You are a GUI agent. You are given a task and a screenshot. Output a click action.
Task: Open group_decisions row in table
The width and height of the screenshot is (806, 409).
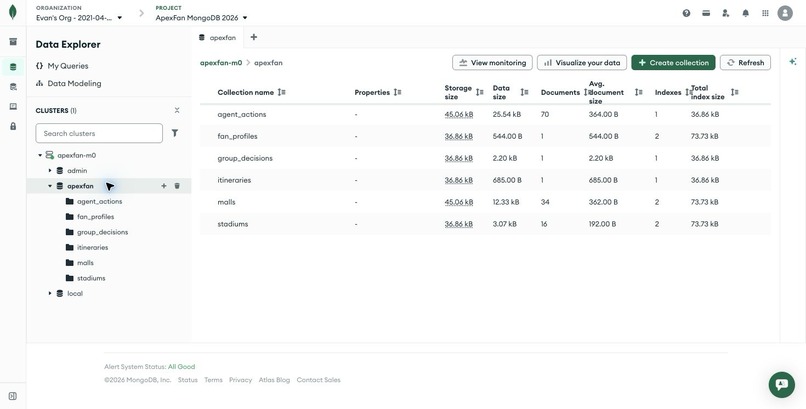tap(485, 158)
